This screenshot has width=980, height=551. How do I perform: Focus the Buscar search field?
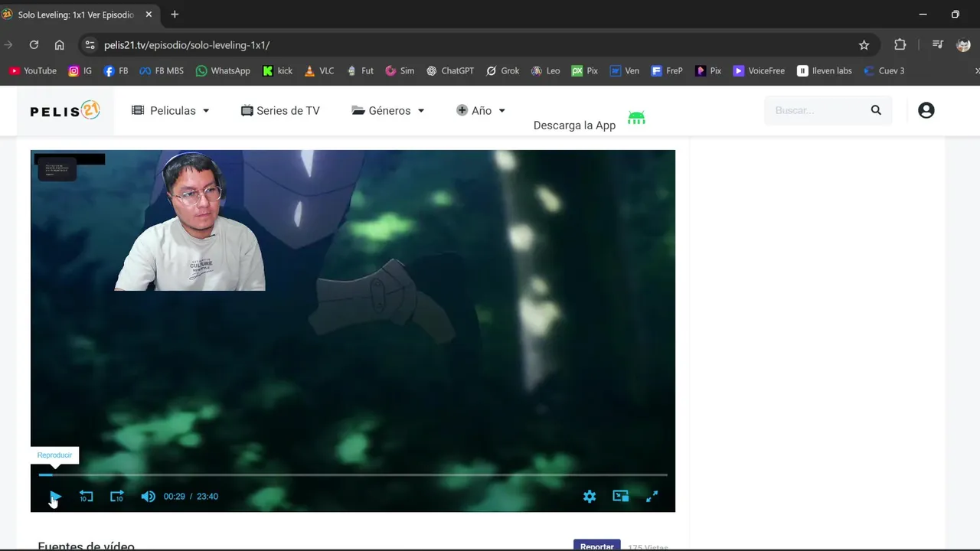point(818,110)
